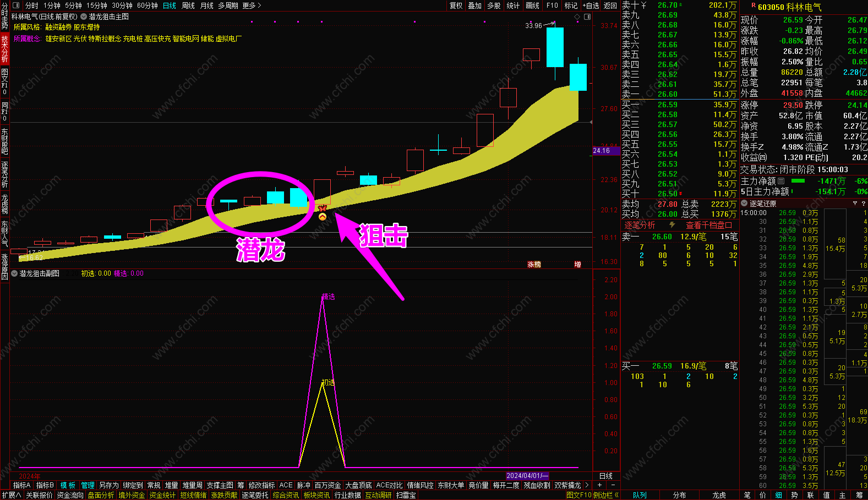Select the 60分钟 period
This screenshot has height=500, width=868.
(148, 6)
